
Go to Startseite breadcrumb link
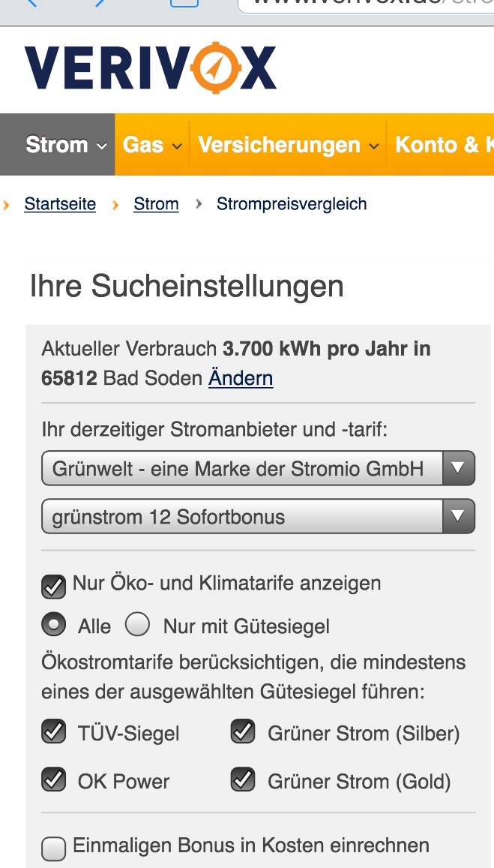[60, 204]
